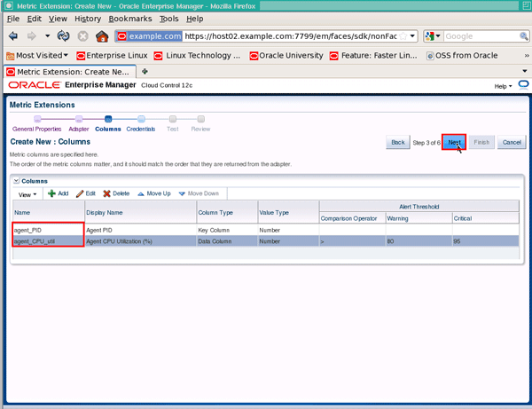Viewport: 532px width, 409px height.
Task: Click the Next button
Action: (454, 142)
